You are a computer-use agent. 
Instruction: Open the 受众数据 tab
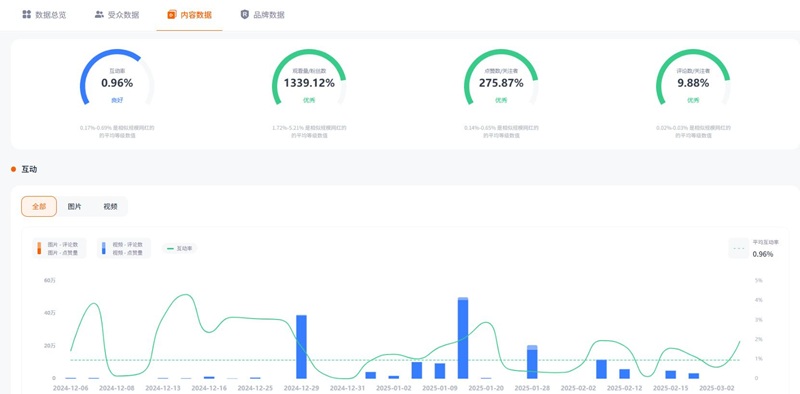[117, 15]
